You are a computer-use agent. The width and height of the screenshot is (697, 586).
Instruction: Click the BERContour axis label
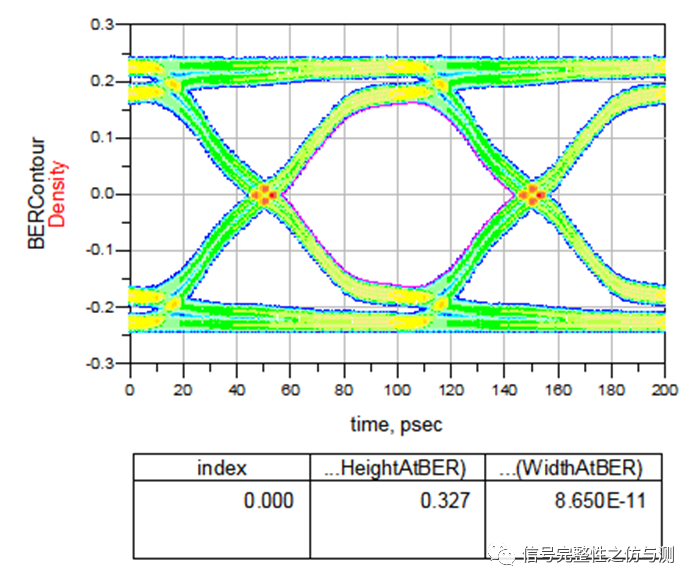pos(36,193)
